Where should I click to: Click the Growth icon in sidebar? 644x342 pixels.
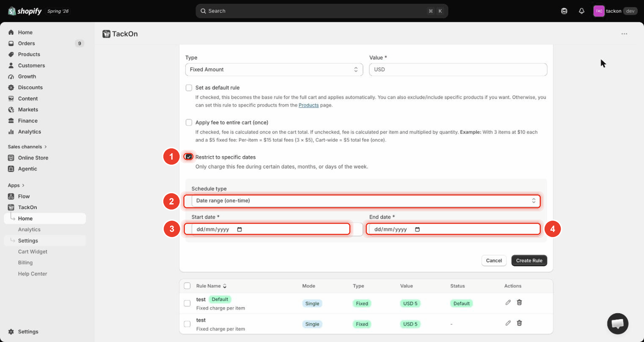11,77
